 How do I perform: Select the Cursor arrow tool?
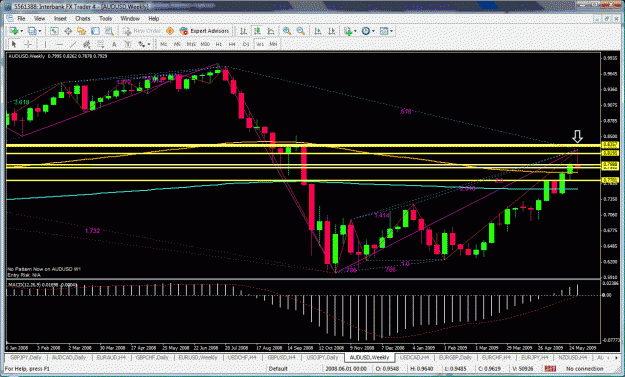click(x=14, y=44)
